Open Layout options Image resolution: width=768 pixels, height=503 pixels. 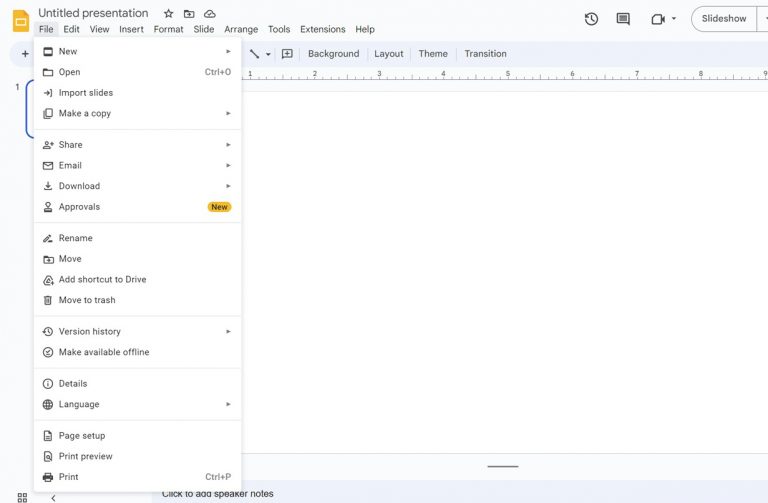pos(389,54)
